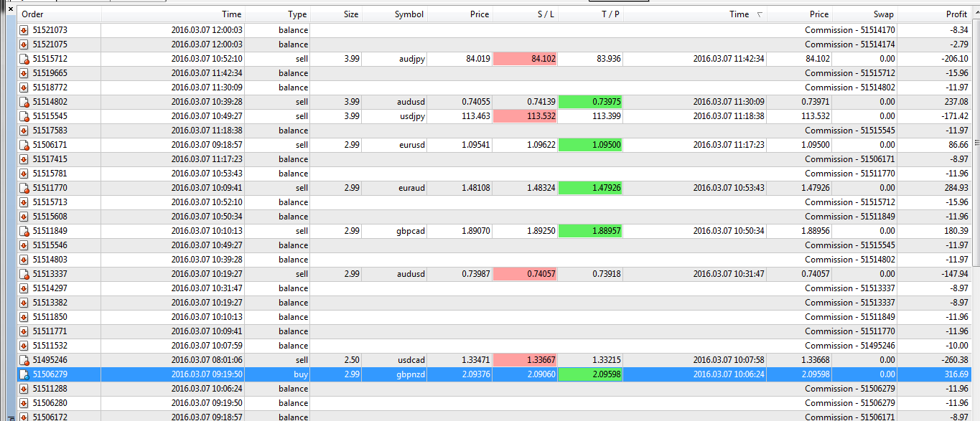
Task: Click the red S/L cell 84.102
Action: click(526, 59)
